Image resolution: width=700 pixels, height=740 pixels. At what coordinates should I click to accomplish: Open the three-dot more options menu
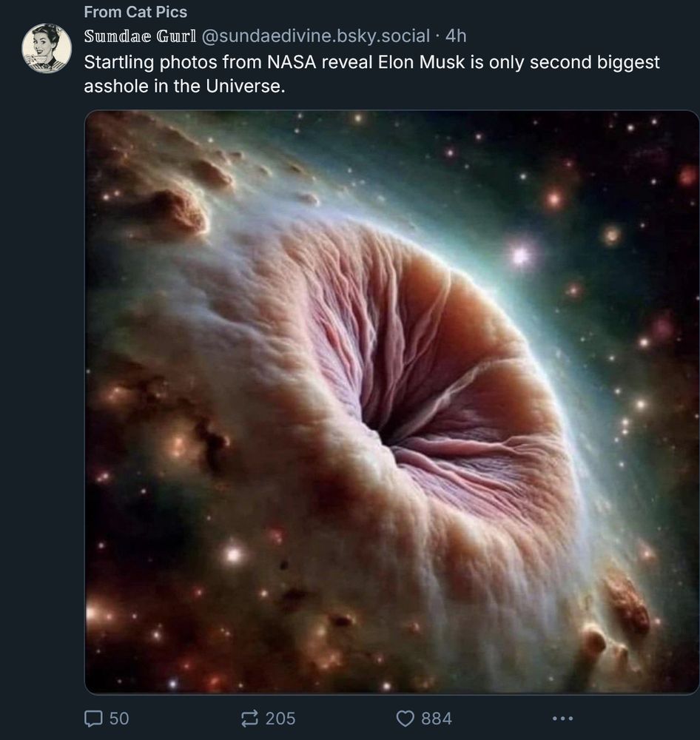(562, 718)
